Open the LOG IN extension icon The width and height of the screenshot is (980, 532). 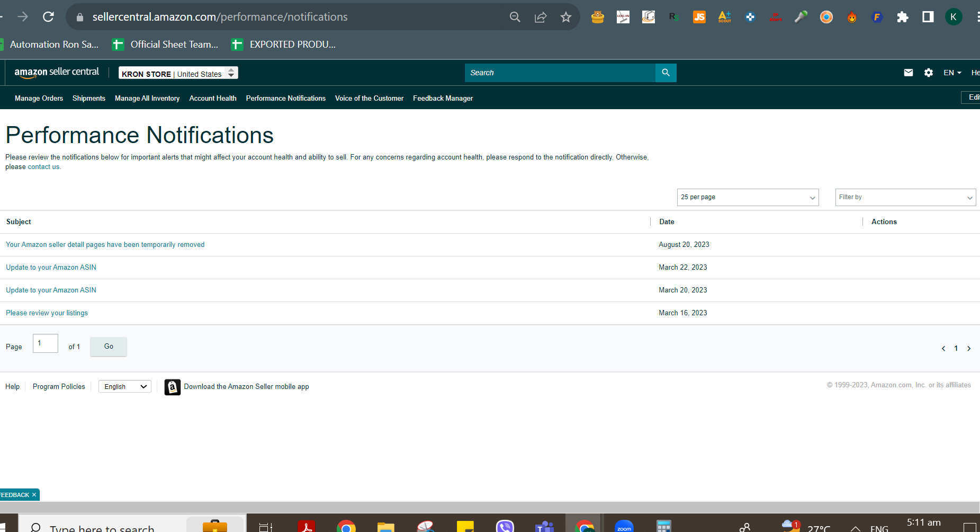click(623, 17)
